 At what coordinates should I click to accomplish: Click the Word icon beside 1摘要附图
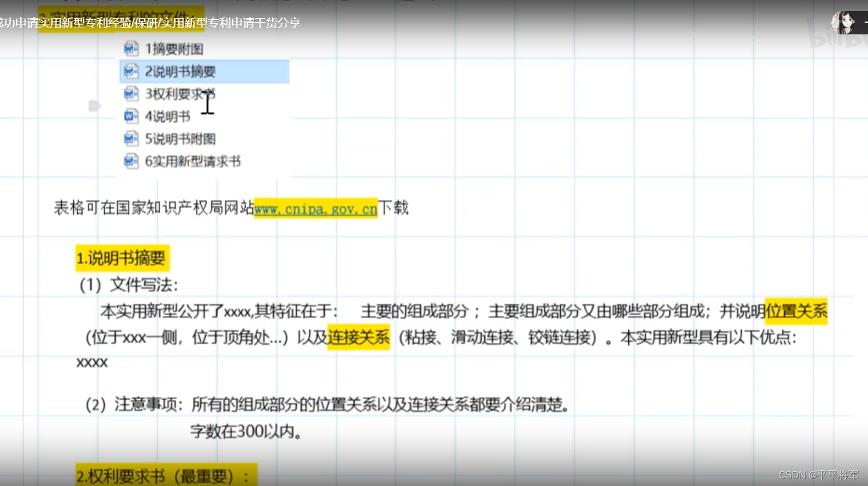131,48
